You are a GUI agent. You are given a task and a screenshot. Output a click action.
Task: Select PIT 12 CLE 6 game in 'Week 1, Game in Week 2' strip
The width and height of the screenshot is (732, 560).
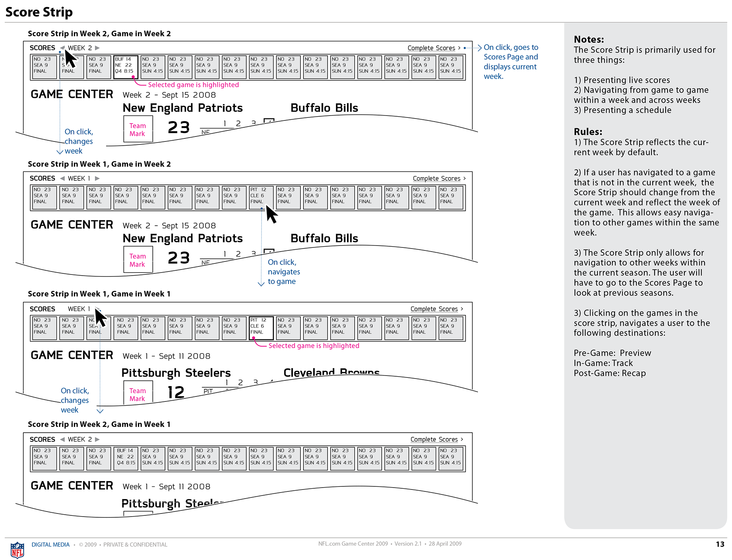[x=261, y=197]
